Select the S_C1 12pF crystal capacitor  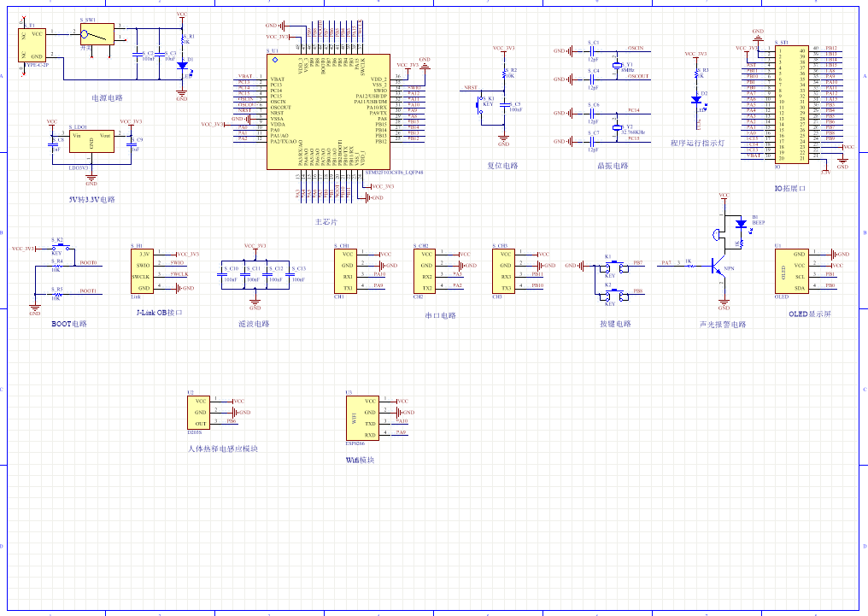tap(592, 51)
